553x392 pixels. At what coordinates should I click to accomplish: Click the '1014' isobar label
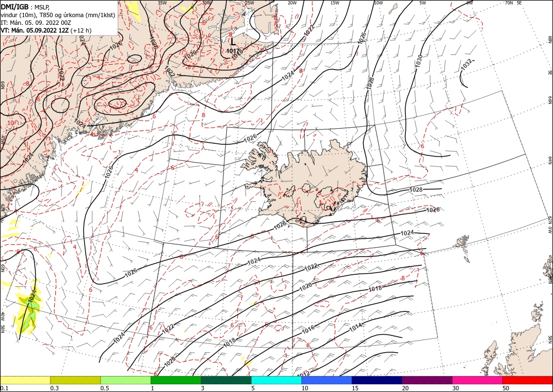point(356,327)
